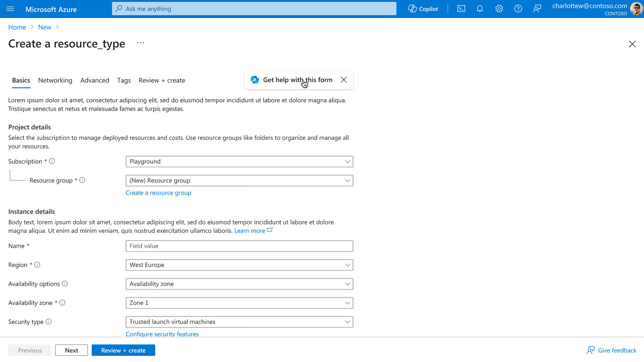Click the Review + create button
Screen dimensions: 644x362
coord(123,350)
